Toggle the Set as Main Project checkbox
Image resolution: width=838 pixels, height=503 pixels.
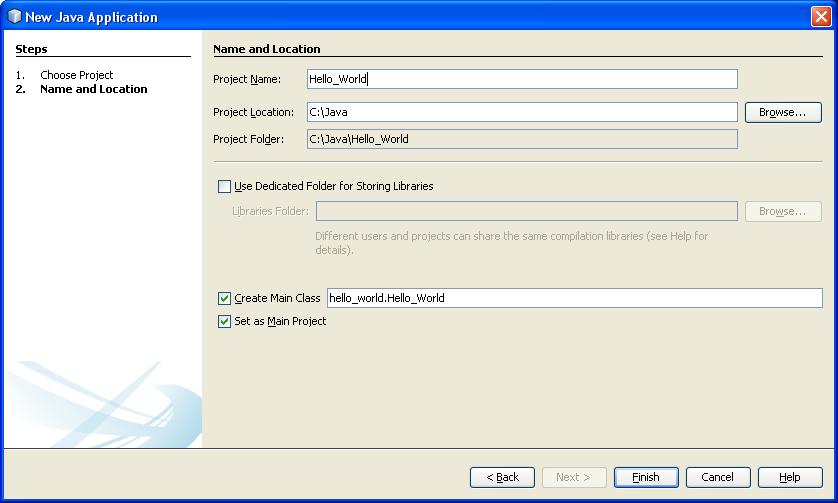(224, 321)
